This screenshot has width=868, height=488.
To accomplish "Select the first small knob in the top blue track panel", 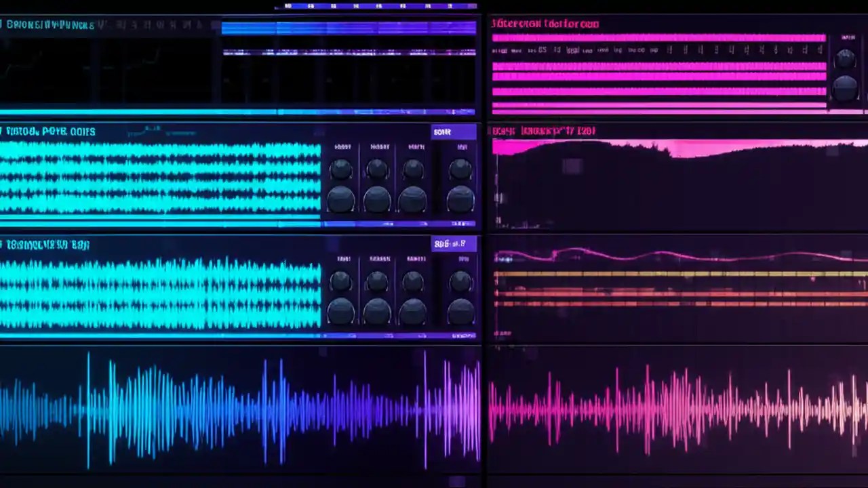I will (341, 168).
